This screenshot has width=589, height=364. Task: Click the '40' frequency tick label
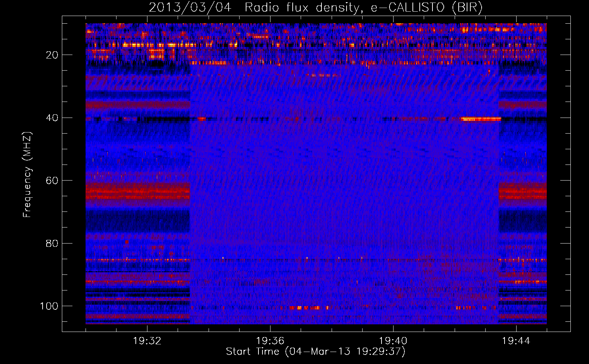[52, 118]
